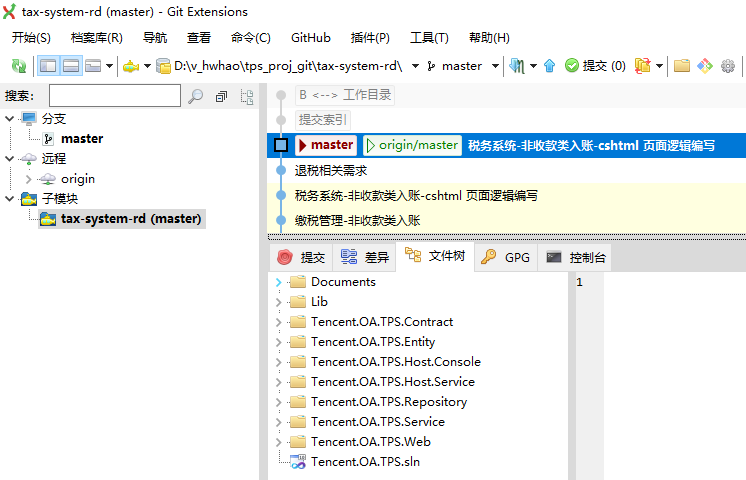Switch to the GPG tab

coord(506,257)
